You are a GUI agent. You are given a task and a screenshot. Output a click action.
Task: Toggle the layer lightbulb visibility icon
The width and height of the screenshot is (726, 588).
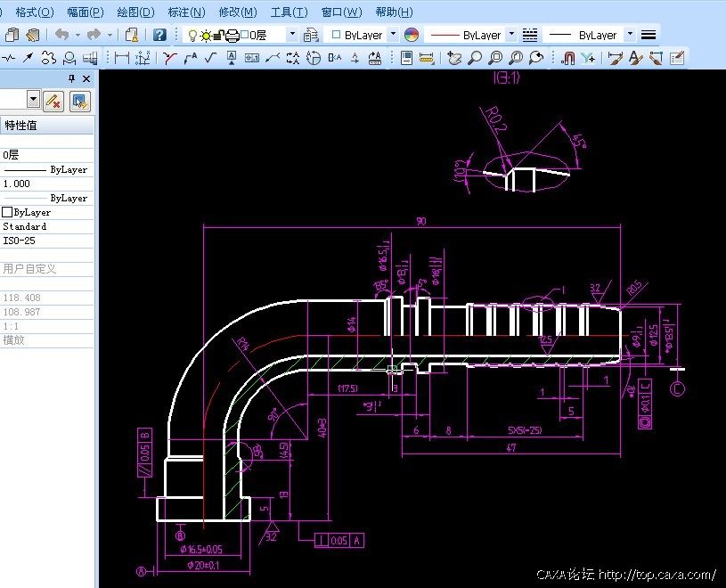192,35
